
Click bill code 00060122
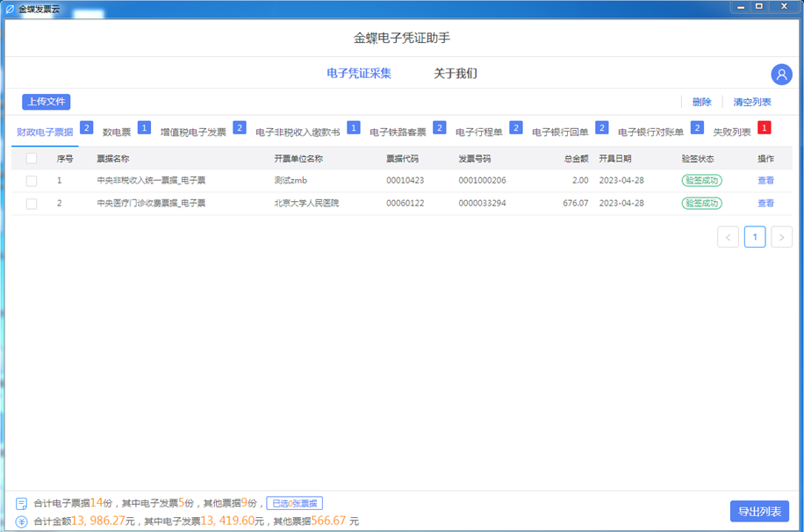(x=406, y=204)
